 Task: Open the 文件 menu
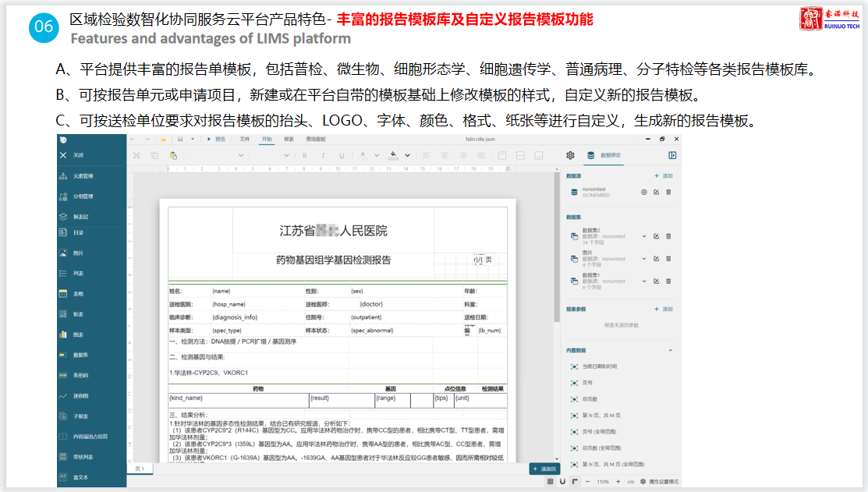244,139
